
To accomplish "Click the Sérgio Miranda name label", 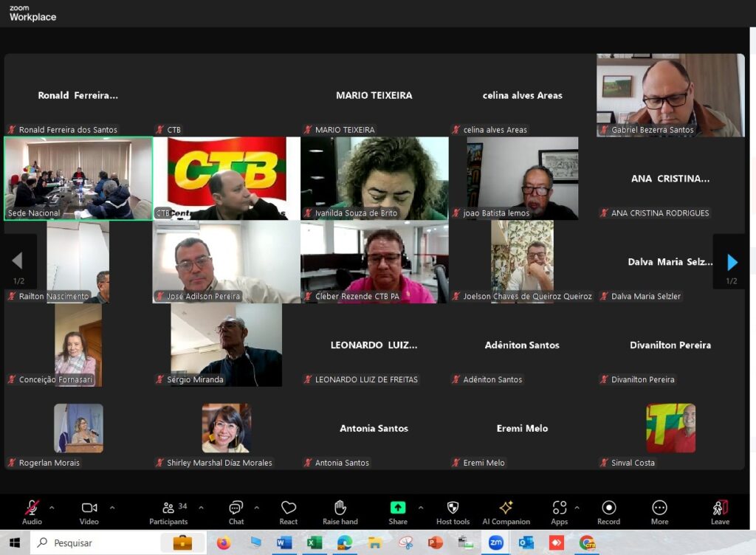I will coord(195,379).
